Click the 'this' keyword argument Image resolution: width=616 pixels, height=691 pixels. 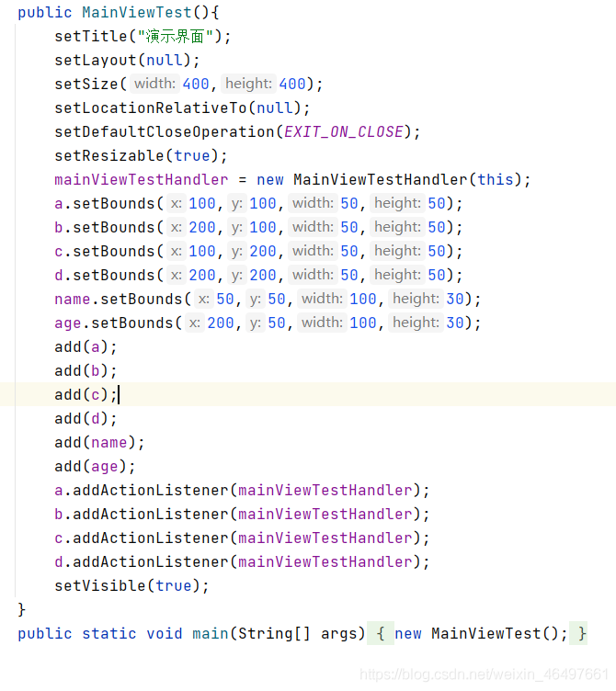(x=496, y=179)
